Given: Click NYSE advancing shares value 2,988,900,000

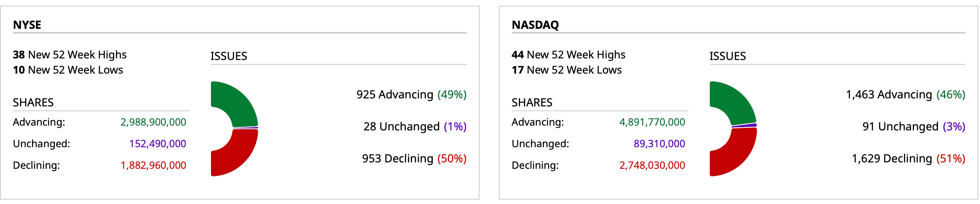Looking at the screenshot, I should (x=153, y=122).
